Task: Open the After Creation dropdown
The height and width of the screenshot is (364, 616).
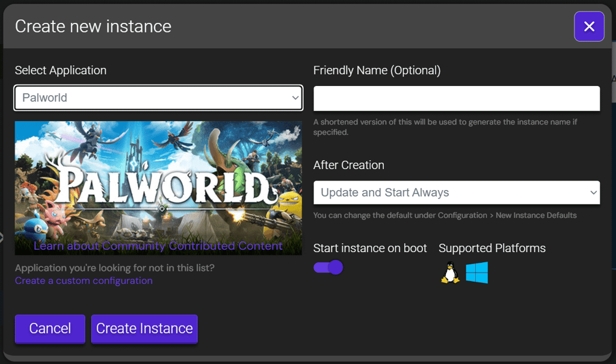Action: [457, 193]
